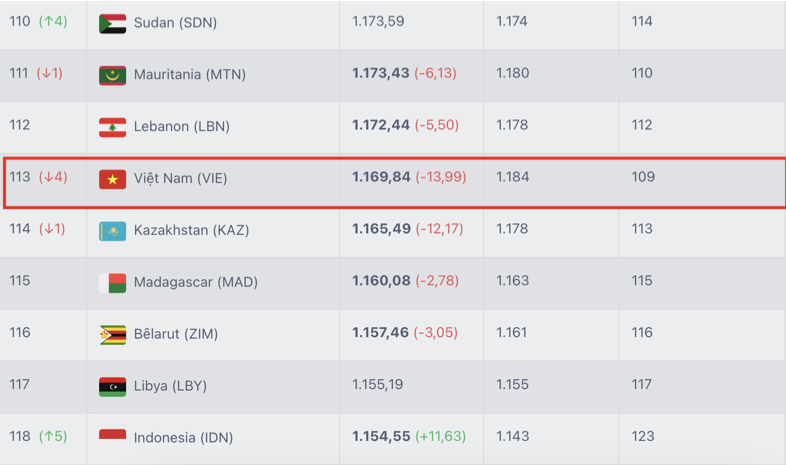
Task: Click the flag beside Bêlarut (ZIM)
Action: (112, 335)
